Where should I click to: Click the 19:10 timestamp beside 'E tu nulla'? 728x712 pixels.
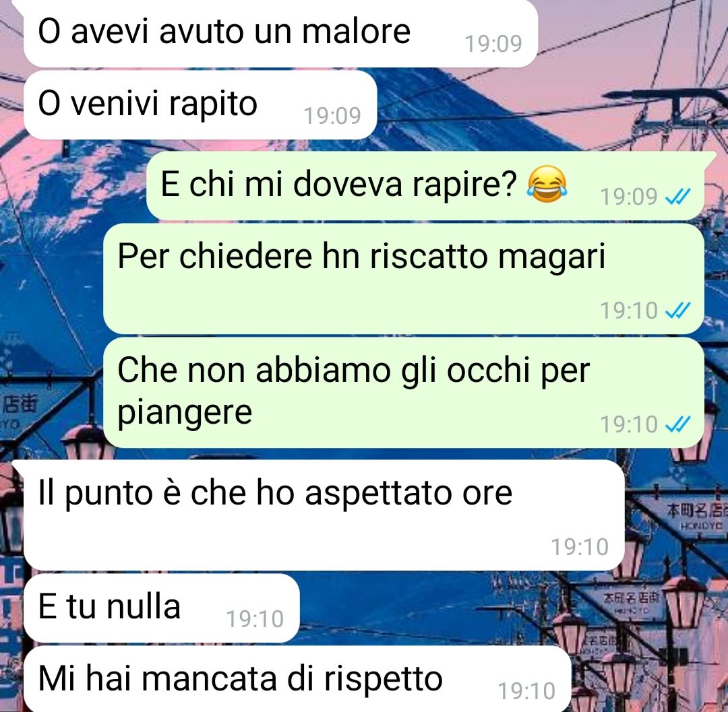coord(255,619)
